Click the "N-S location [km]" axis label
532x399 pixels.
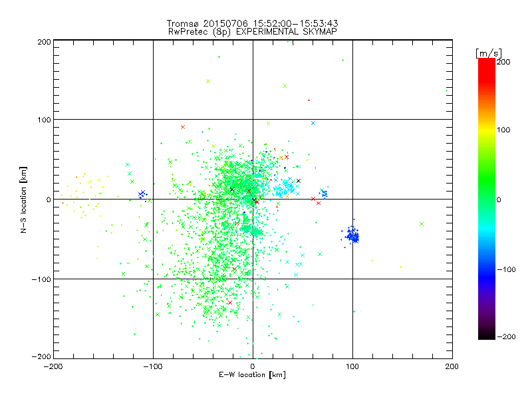pyautogui.click(x=23, y=200)
